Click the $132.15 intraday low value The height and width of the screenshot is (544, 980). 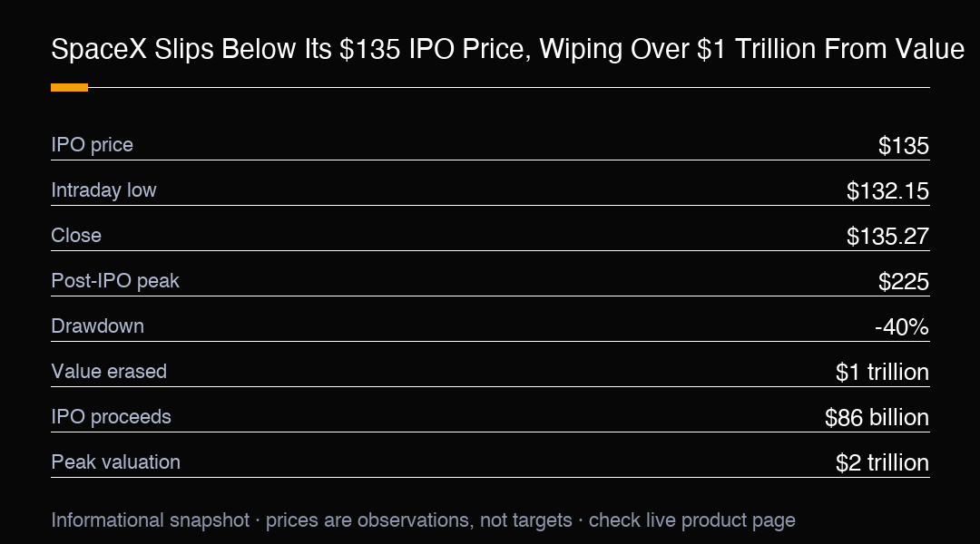coord(887,191)
